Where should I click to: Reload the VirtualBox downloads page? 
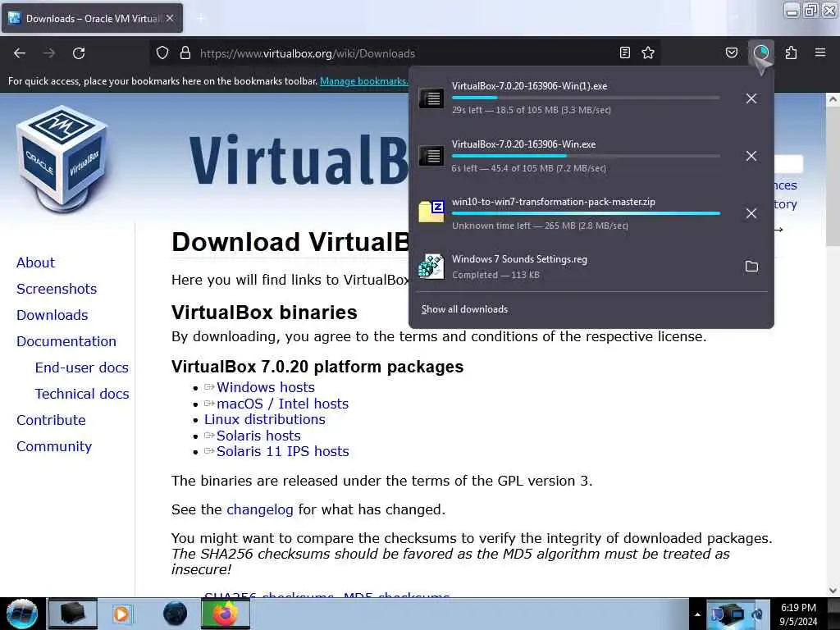pyautogui.click(x=79, y=53)
